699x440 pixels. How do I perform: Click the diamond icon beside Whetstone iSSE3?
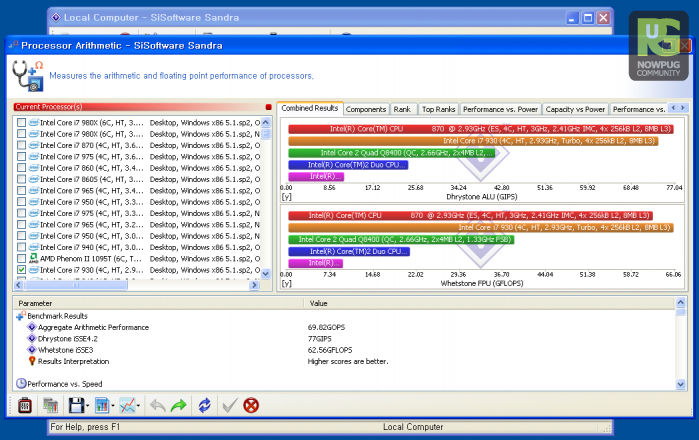click(x=32, y=350)
